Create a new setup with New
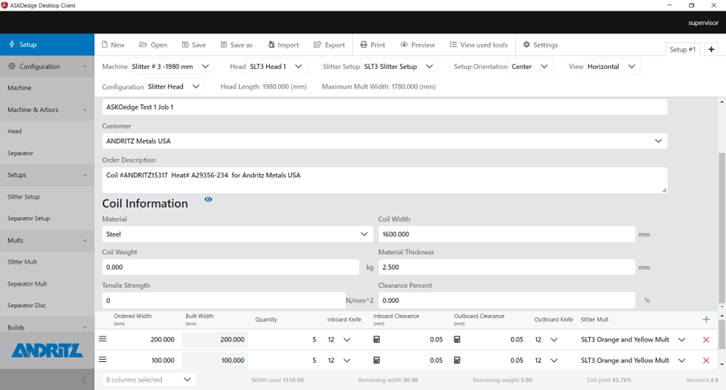This screenshot has width=726, height=390. 113,45
